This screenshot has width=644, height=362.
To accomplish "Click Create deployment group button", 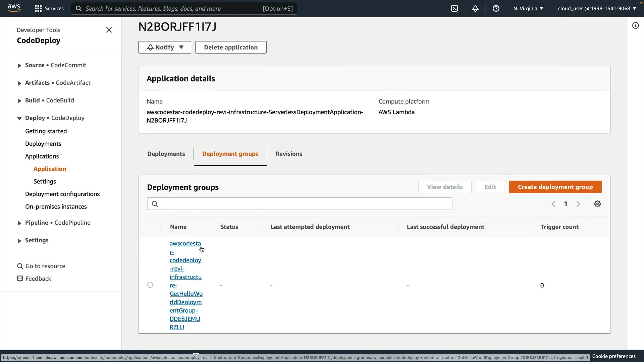I will (x=555, y=187).
